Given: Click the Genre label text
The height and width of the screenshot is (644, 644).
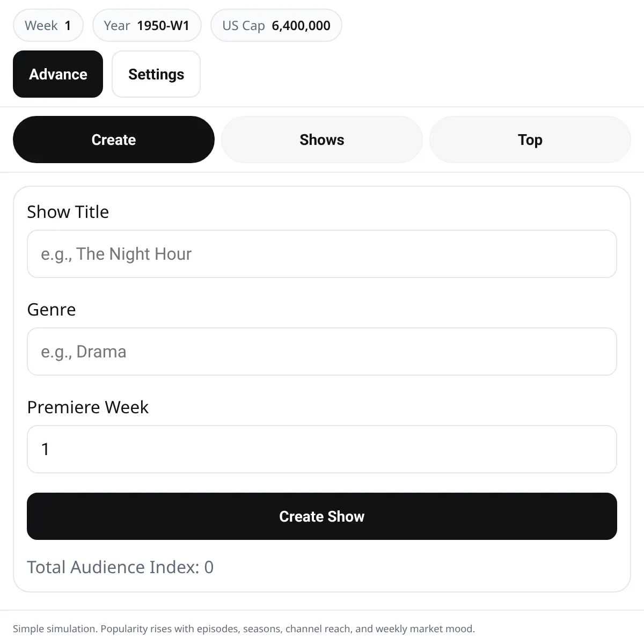Looking at the screenshot, I should tap(52, 310).
